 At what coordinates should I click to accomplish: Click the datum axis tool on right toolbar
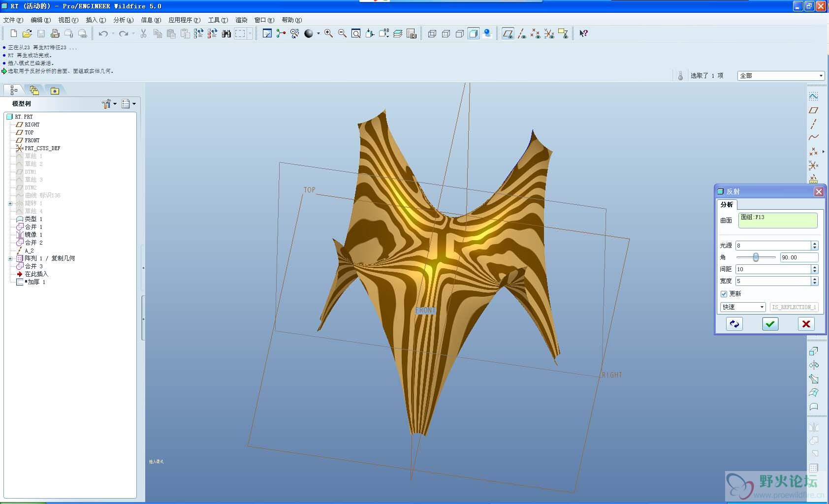813,124
